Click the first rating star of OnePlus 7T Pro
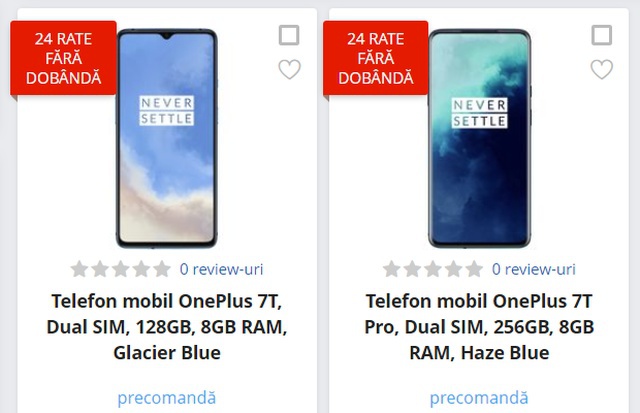The height and width of the screenshot is (413, 640). pyautogui.click(x=391, y=269)
